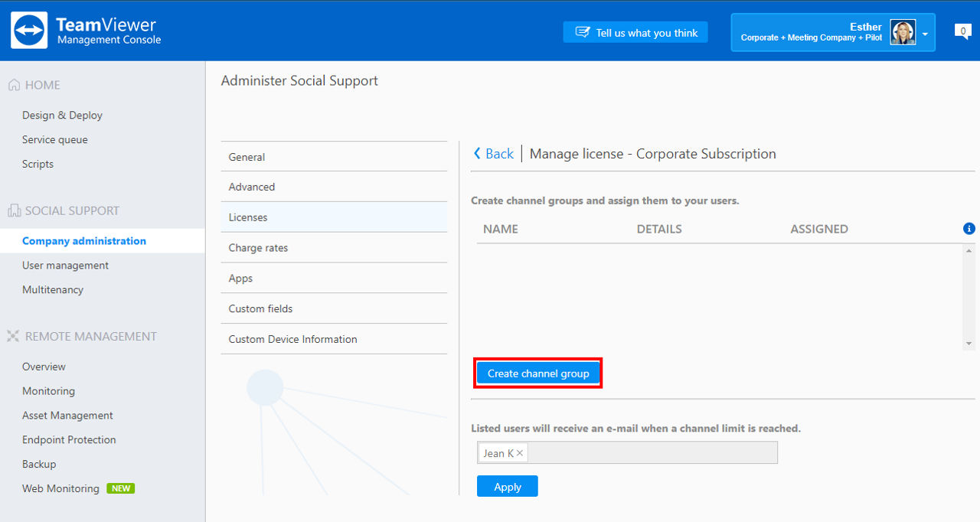Click the list scrollbar down arrow
Image resolution: width=980 pixels, height=522 pixels.
click(969, 344)
